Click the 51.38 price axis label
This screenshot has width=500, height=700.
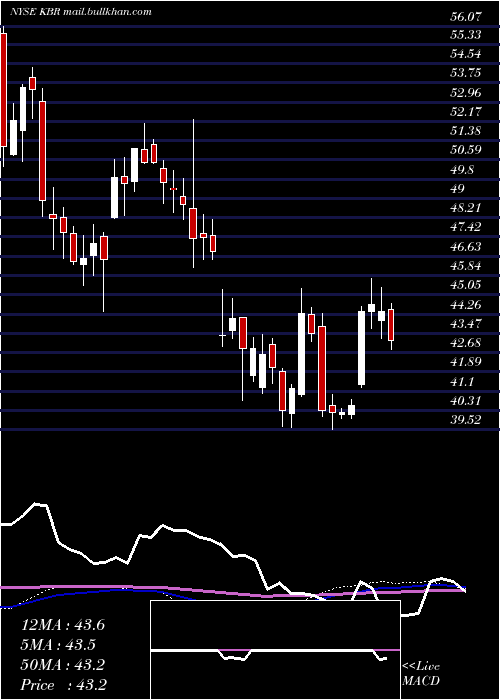(466, 131)
